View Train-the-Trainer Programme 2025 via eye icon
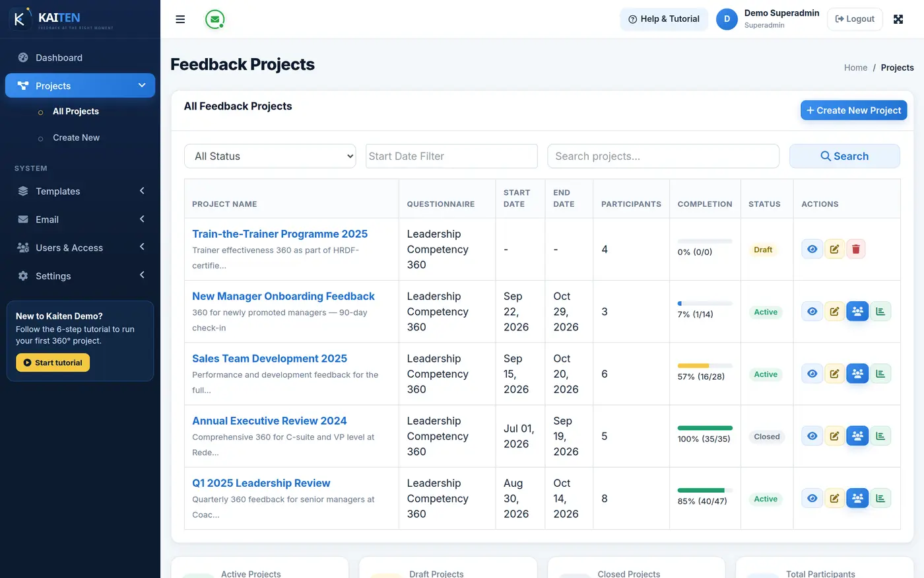This screenshot has height=578, width=924. tap(812, 249)
